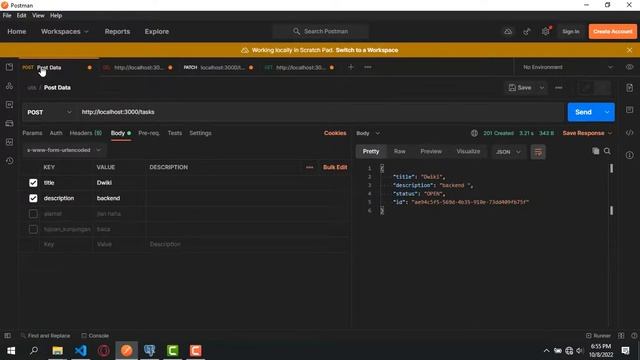Screen dimensions: 640x360
Task: Uncheck the description parameter checkbox
Action: (x=33, y=198)
